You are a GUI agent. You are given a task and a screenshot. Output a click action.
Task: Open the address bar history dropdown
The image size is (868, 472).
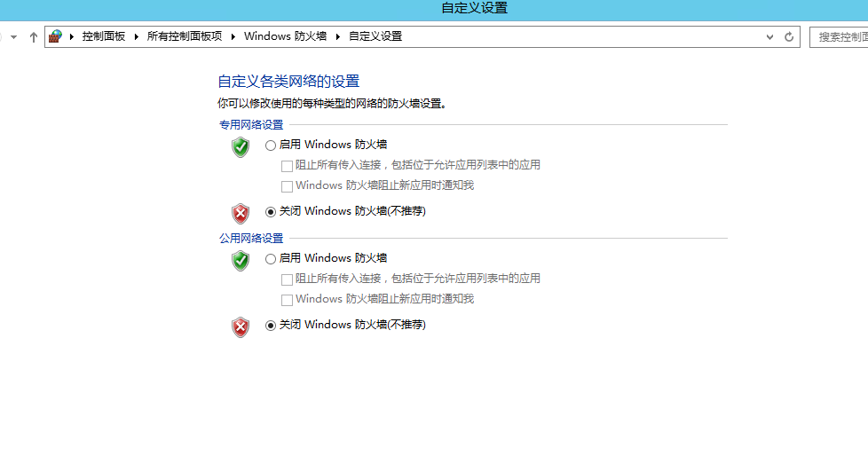tap(769, 37)
